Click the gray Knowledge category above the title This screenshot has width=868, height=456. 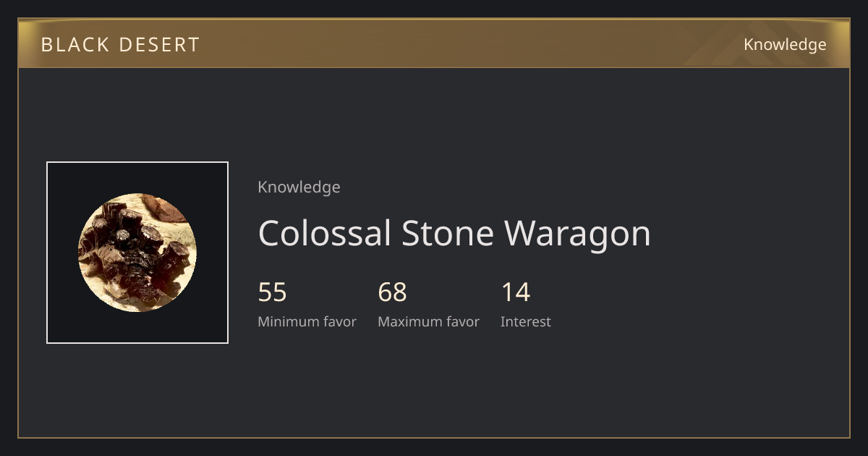point(299,187)
